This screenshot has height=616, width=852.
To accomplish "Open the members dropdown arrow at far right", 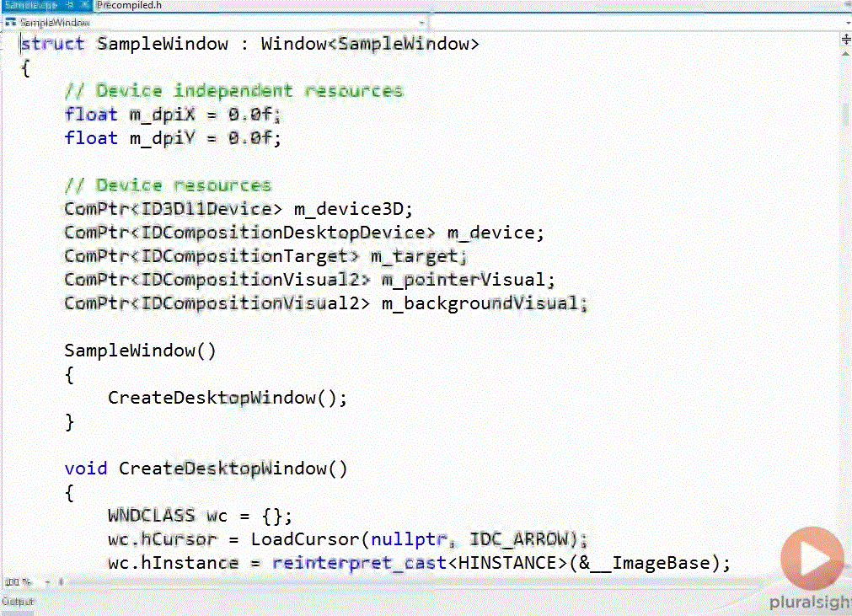I will tap(848, 22).
